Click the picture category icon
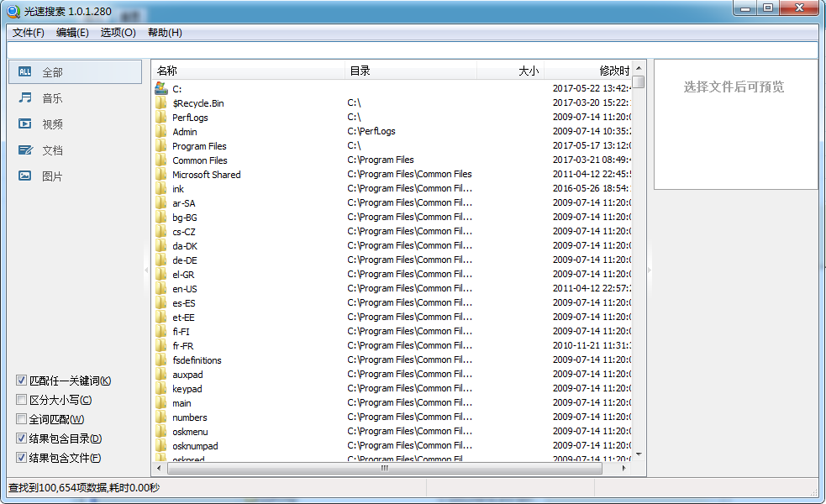Screen dimensions: 826x504 coord(24,176)
